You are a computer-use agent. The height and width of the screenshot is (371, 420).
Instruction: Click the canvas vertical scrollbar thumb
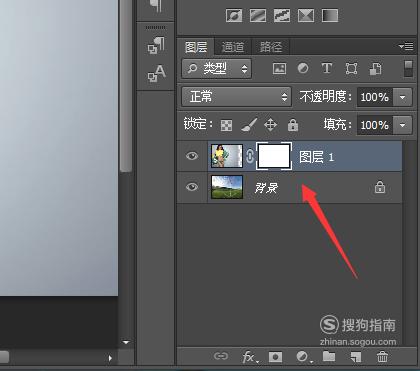point(126,86)
